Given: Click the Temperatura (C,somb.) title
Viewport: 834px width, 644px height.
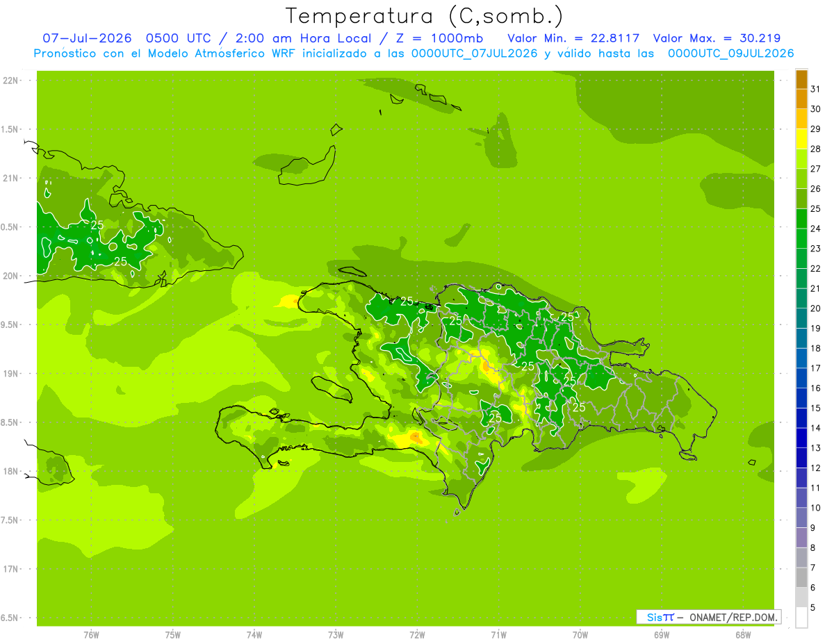Looking at the screenshot, I should point(425,15).
